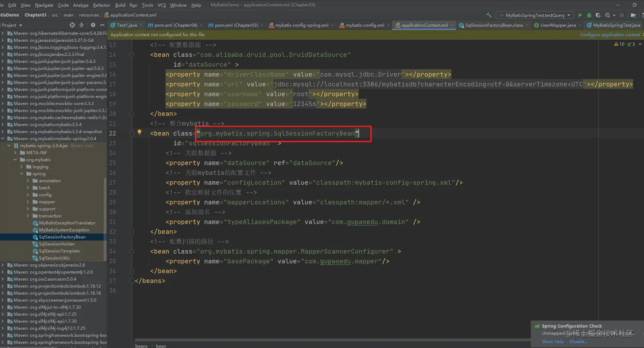Viewport: 644px width, 348px height.
Task: Click the yellow lightbulb intention icon on line 22
Action: tap(139, 132)
